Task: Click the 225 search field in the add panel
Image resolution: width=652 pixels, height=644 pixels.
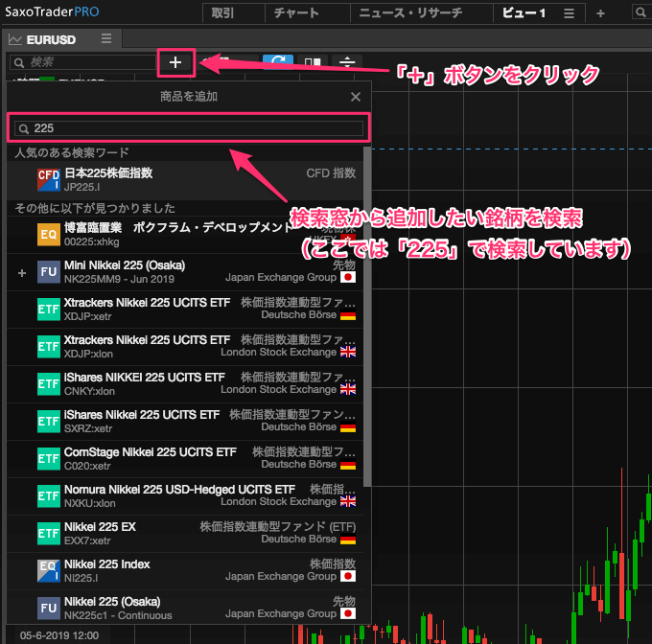Action: point(189,128)
